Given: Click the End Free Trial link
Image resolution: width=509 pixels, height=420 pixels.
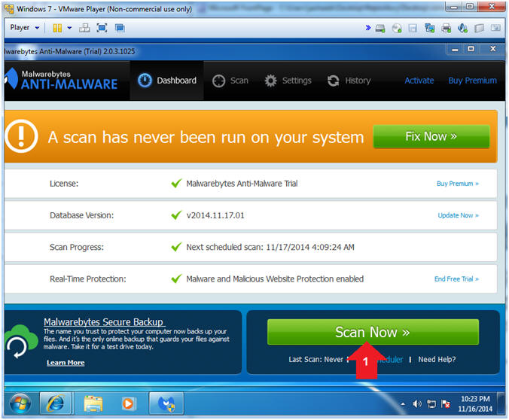Looking at the screenshot, I should pos(457,279).
